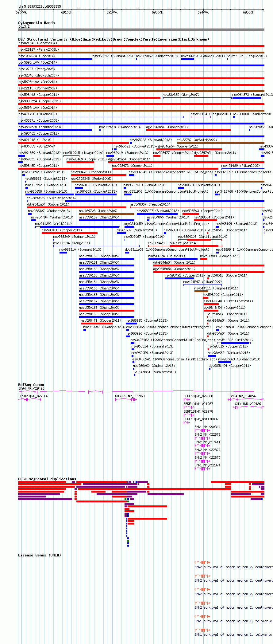Select variant nssv550169 (Sharp2005)
Viewport: 273px width, 644px height.
(x=99, y=314)
